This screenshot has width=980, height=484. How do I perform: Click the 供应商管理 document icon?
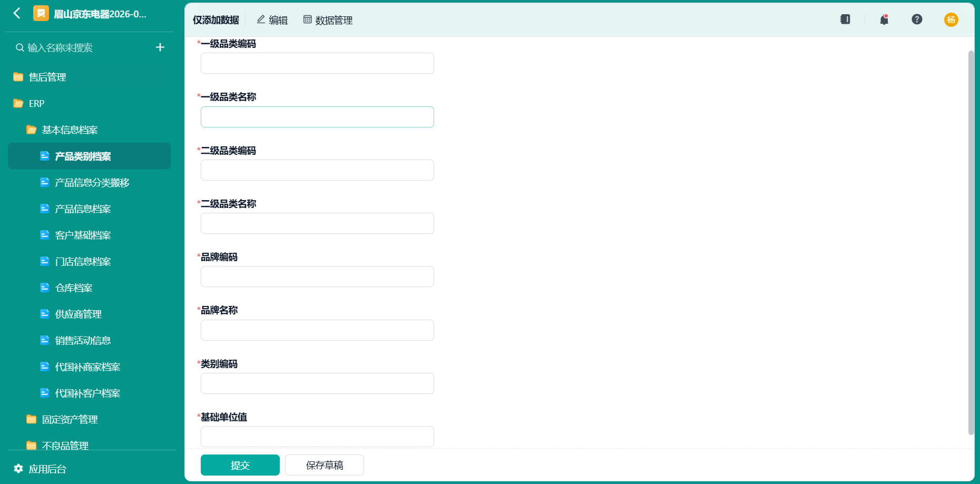click(45, 314)
